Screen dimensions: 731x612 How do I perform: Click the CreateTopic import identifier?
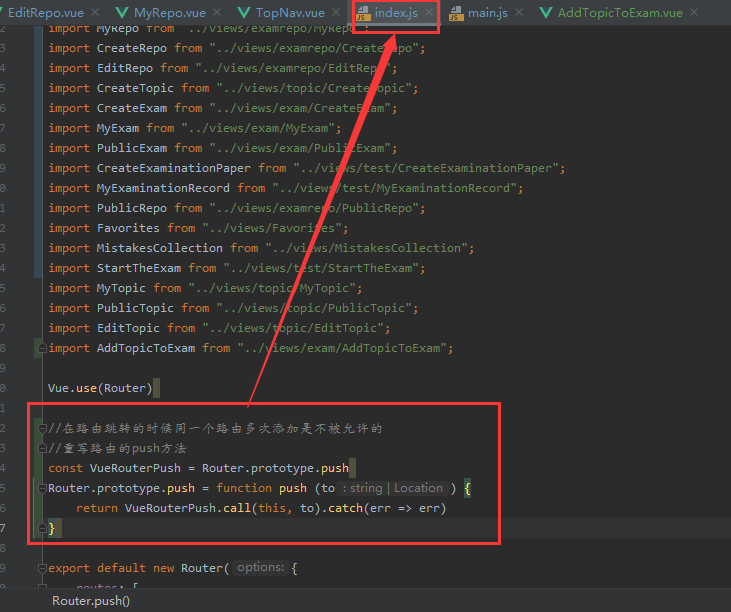(135, 89)
